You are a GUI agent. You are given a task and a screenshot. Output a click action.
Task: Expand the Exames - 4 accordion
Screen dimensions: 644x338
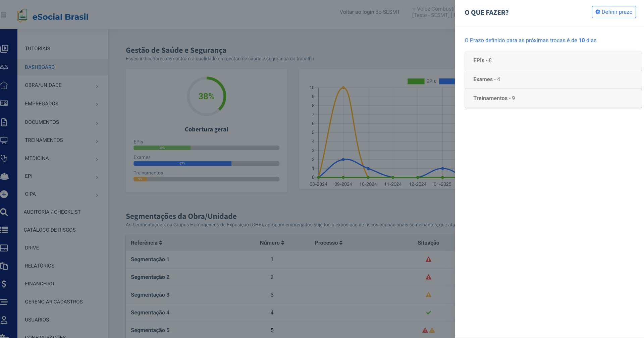(x=553, y=79)
